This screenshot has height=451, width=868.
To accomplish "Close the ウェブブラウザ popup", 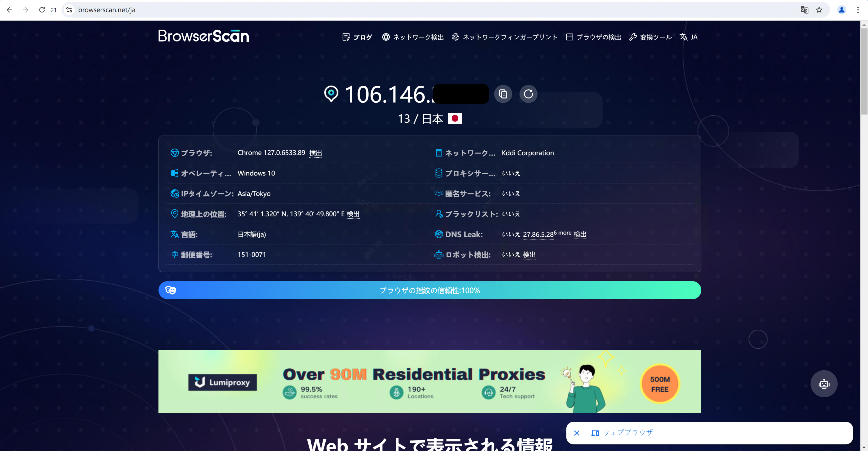I will (x=576, y=433).
